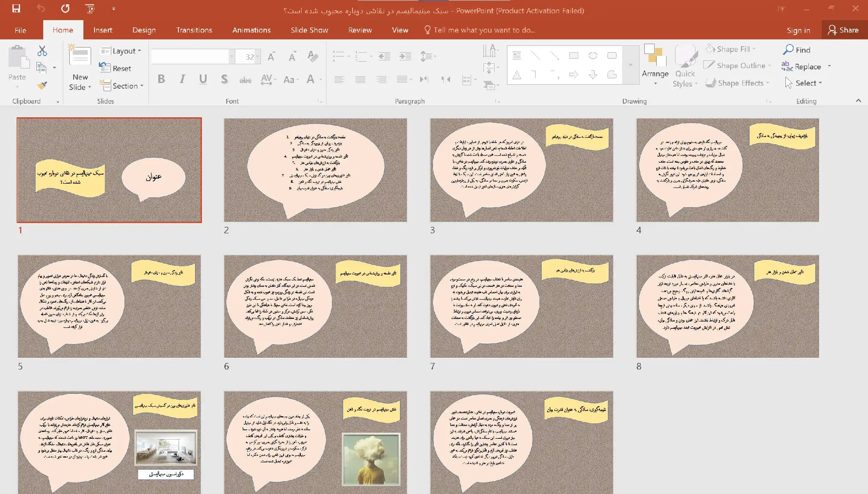Click the Repeat icon in the quick access toolbar
The image size is (868, 494).
[x=65, y=9]
